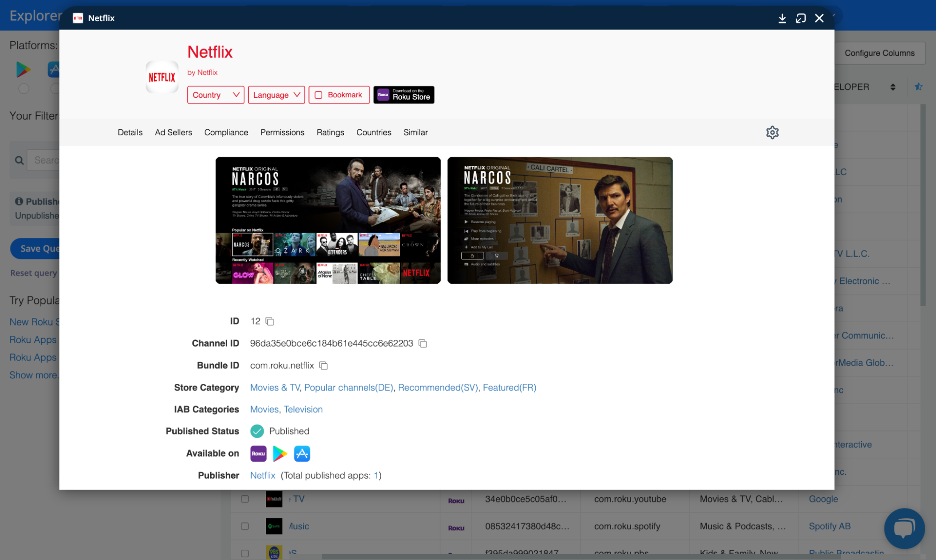Toggle the Bookmark checkbox

pyautogui.click(x=319, y=95)
